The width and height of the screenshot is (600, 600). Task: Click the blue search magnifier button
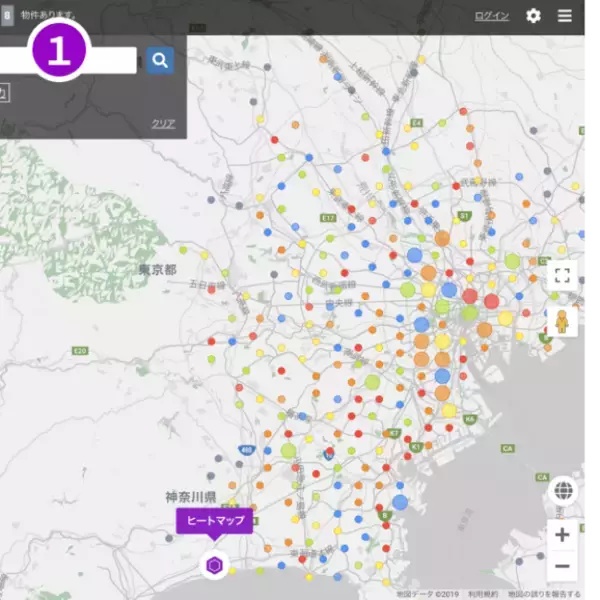(x=160, y=61)
